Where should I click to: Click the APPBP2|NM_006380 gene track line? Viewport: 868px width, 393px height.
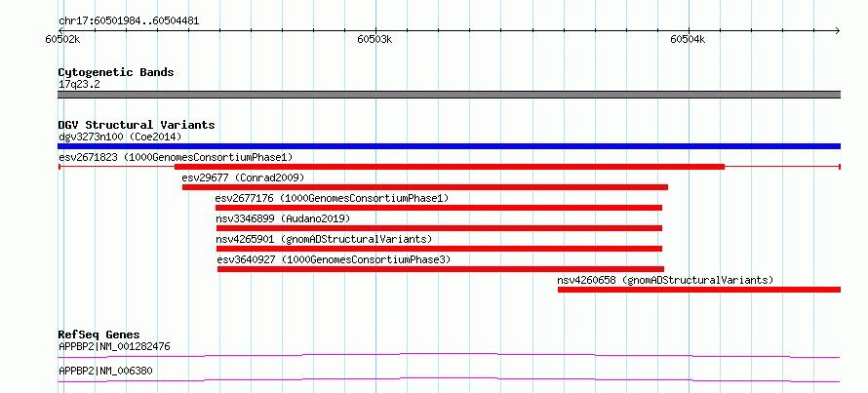click(x=449, y=379)
